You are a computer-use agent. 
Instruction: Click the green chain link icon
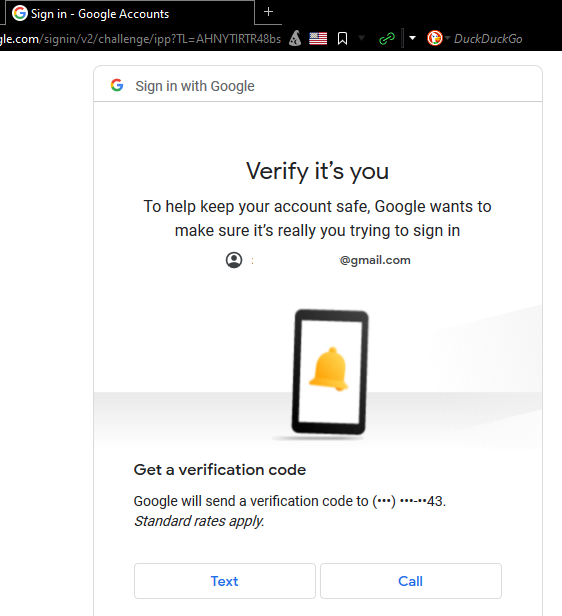(x=386, y=38)
